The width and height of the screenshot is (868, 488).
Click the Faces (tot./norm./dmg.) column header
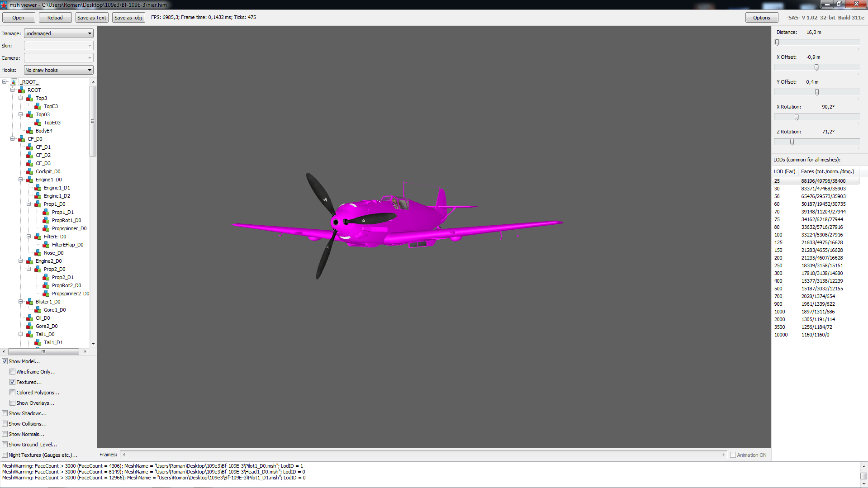(x=829, y=171)
